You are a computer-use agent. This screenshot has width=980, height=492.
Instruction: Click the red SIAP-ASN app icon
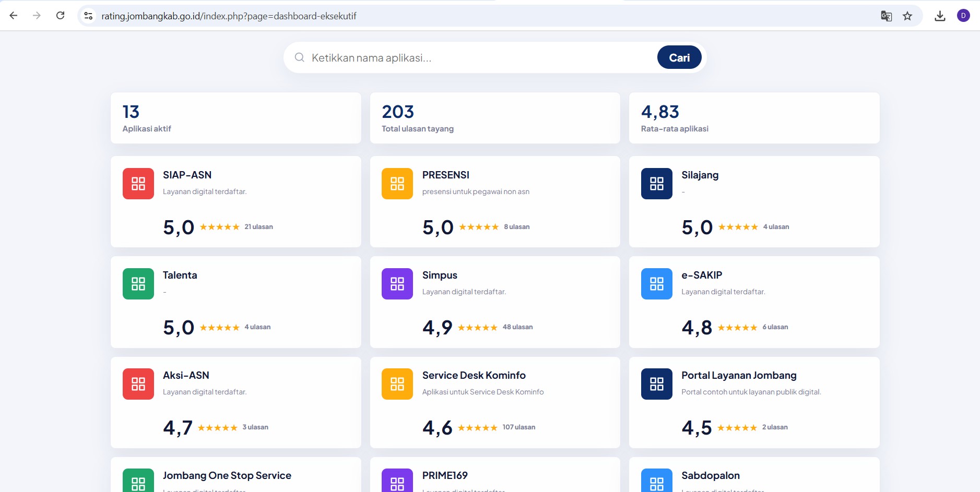138,184
